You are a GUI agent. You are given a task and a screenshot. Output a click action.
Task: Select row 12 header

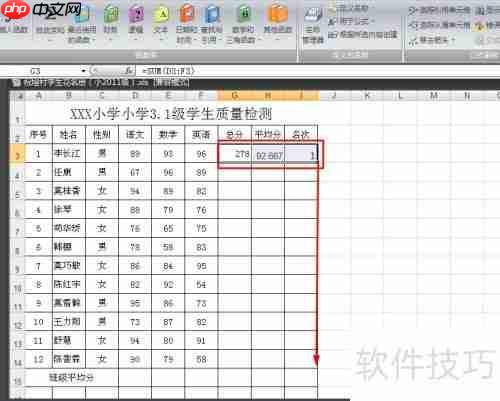point(17,322)
